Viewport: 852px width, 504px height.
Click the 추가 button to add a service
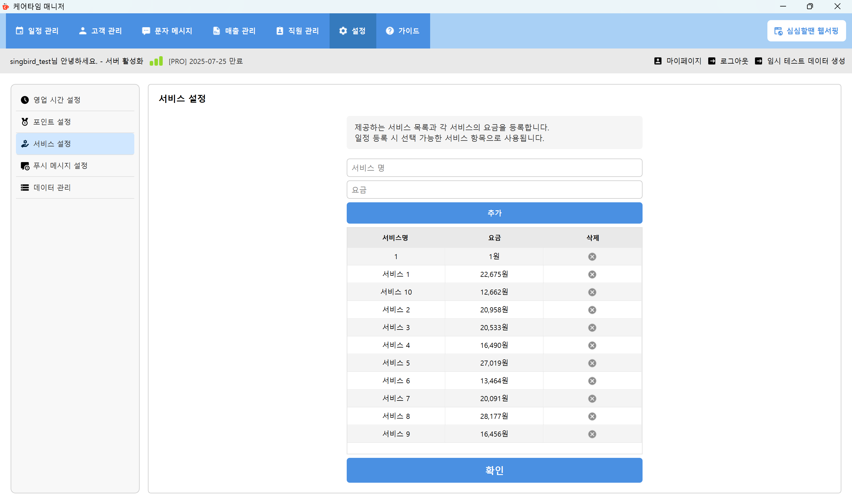494,213
